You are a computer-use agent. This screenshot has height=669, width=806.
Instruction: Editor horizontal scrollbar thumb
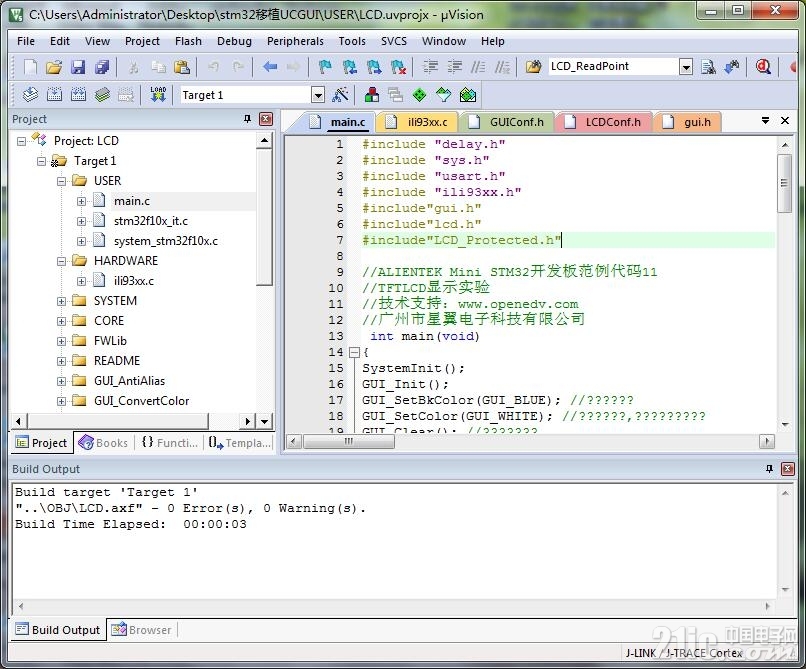(x=349, y=442)
